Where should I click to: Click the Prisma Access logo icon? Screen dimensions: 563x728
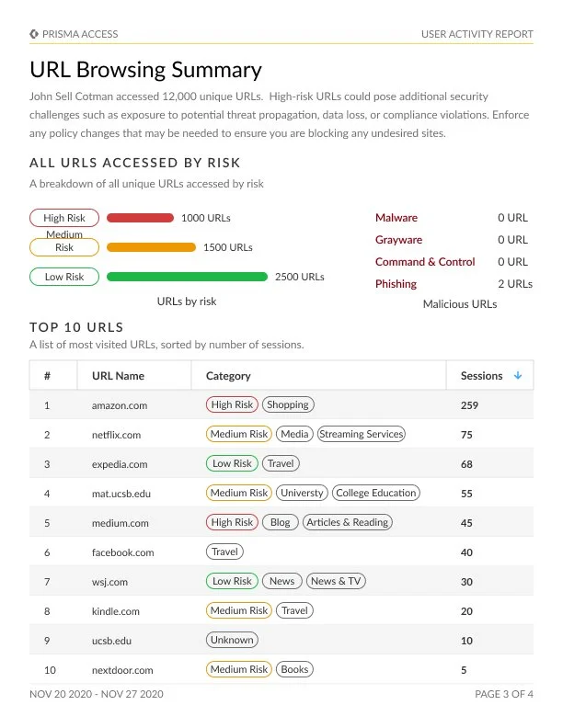(34, 34)
